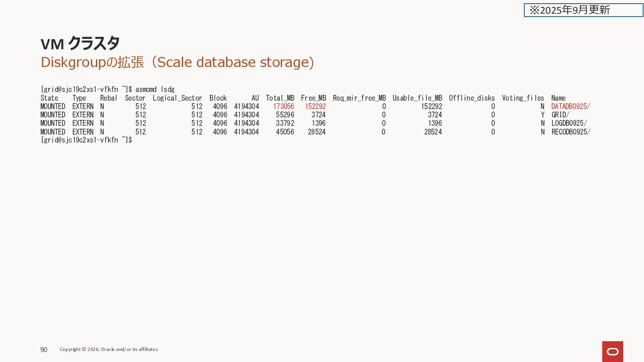Select the highlighted 173056 Total_MB value
644x362 pixels.
[283, 107]
